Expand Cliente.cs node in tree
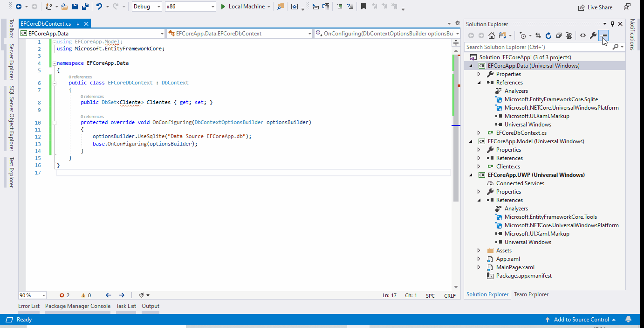This screenshot has height=328, width=644. tap(479, 167)
